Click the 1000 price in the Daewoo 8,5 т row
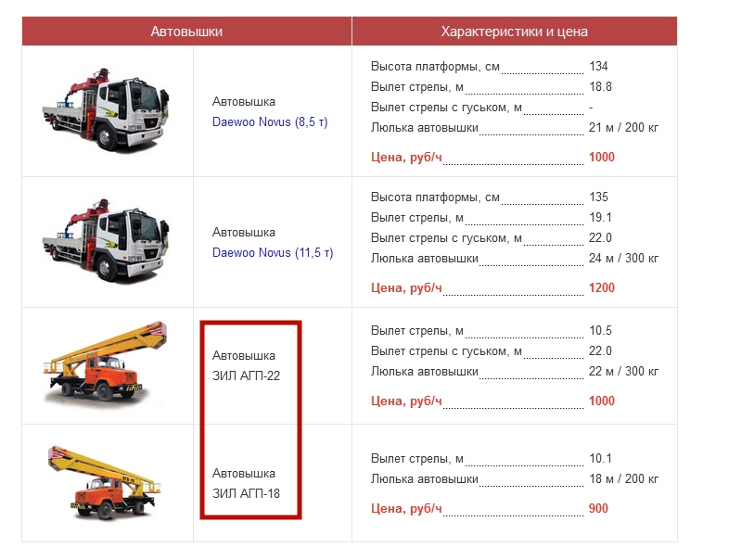The image size is (754, 560). click(601, 158)
